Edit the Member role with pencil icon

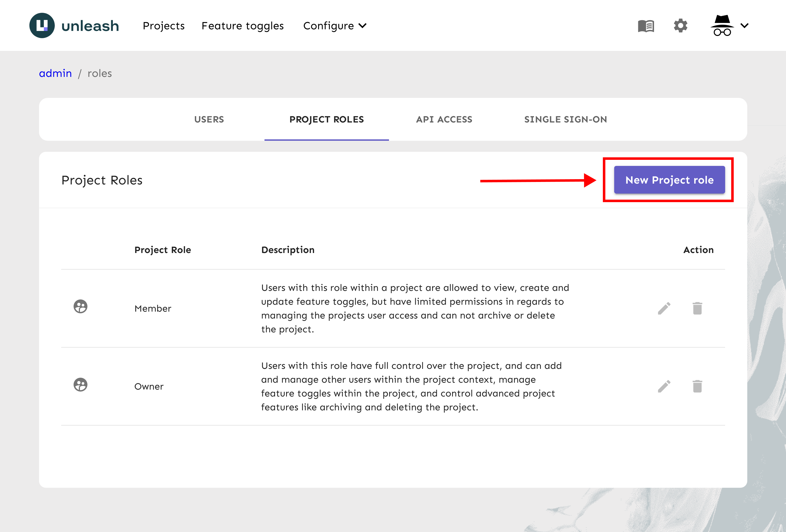[x=664, y=308]
